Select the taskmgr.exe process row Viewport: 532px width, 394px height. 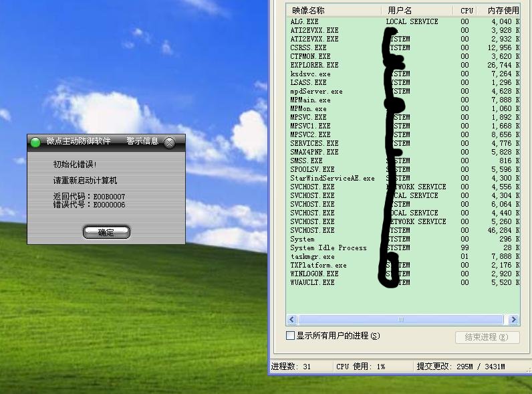click(x=312, y=257)
